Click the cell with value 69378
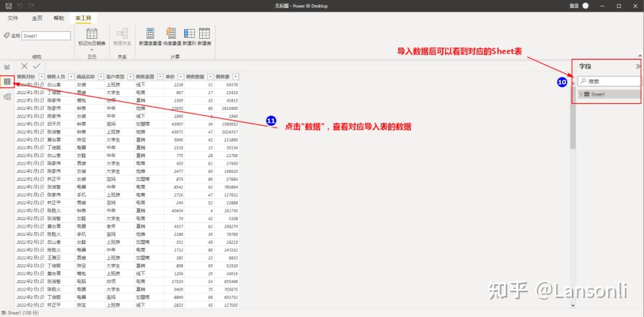Viewport: 644px width, 317px height. click(227, 84)
